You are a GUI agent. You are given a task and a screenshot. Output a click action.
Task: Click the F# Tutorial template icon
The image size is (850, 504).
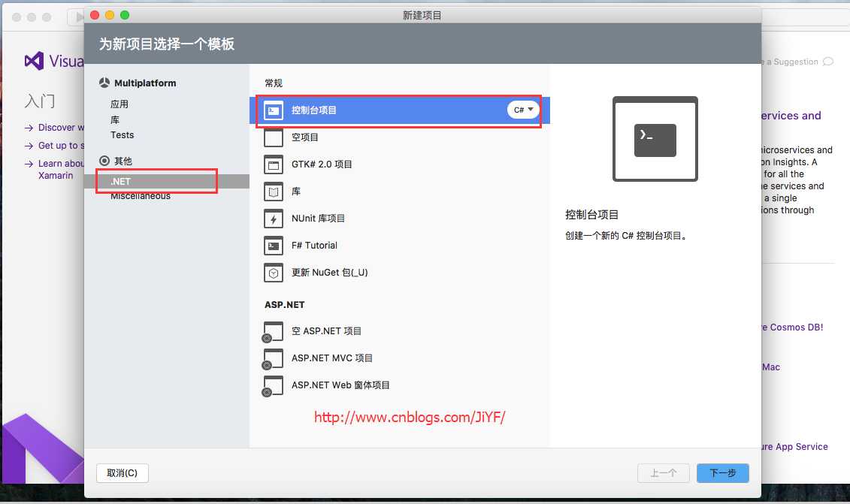274,246
